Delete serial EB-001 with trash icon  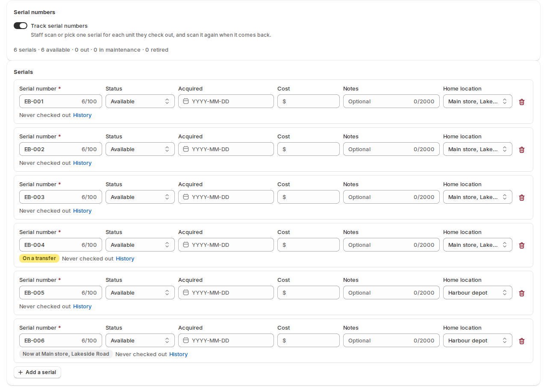tap(521, 102)
